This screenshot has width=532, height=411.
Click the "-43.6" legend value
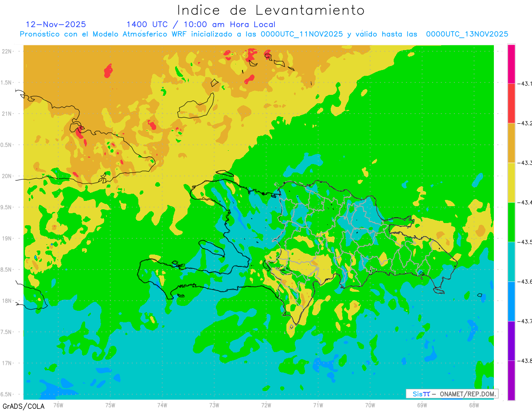(525, 282)
